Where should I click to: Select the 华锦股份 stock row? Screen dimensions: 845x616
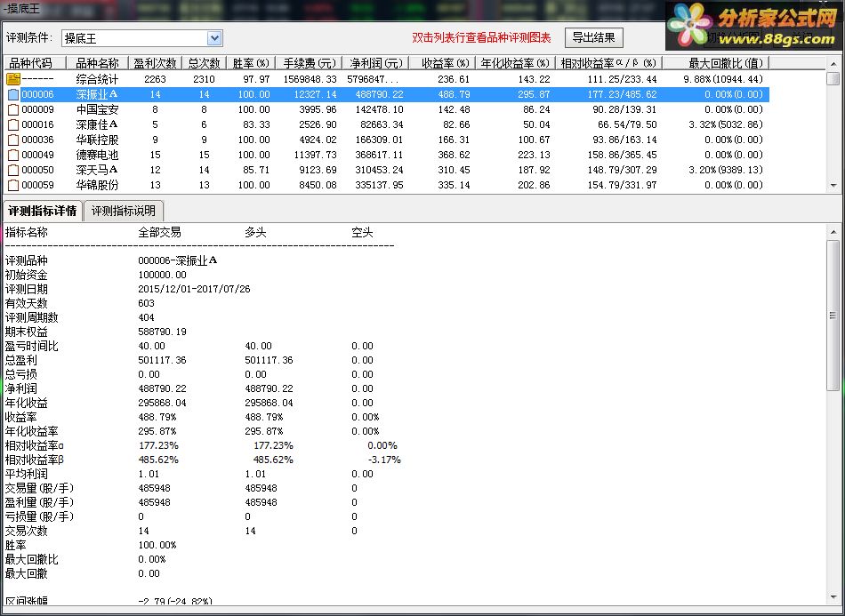click(x=386, y=185)
